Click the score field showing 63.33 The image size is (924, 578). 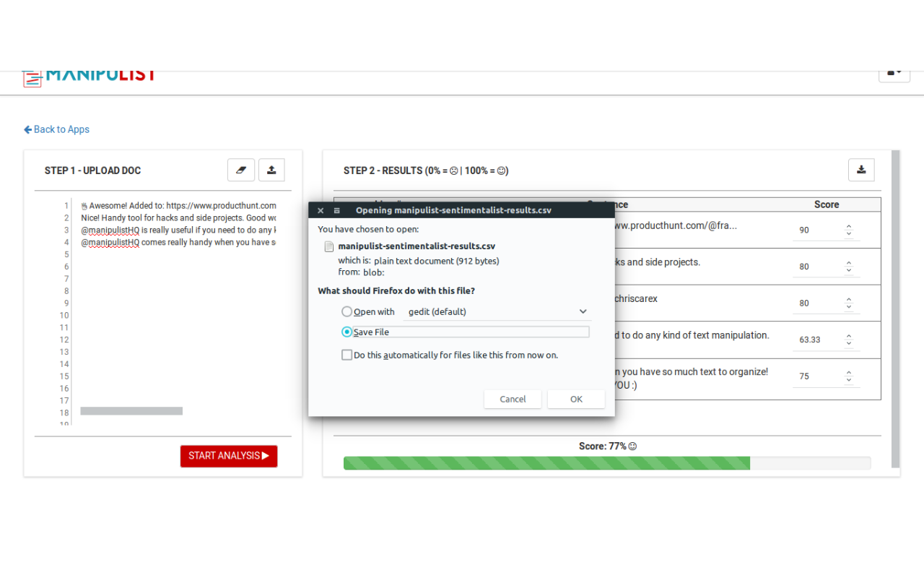(x=827, y=340)
